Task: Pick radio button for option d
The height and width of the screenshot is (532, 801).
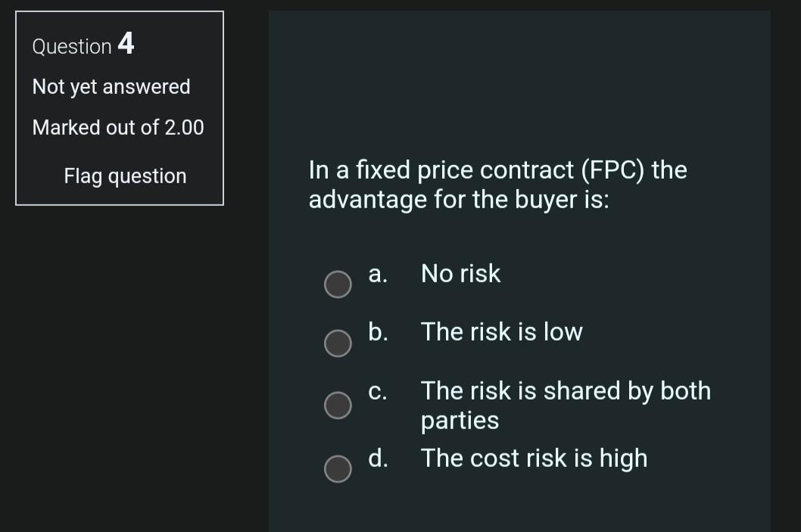Action: click(338, 468)
